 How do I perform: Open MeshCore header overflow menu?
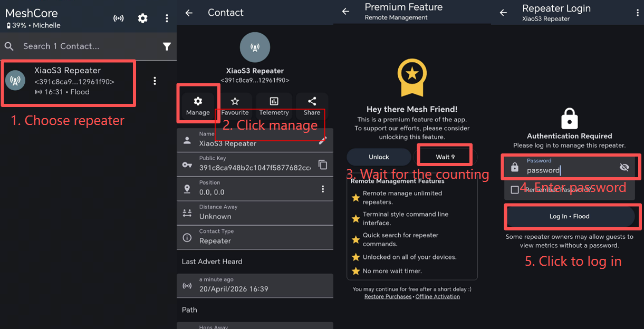point(167,18)
